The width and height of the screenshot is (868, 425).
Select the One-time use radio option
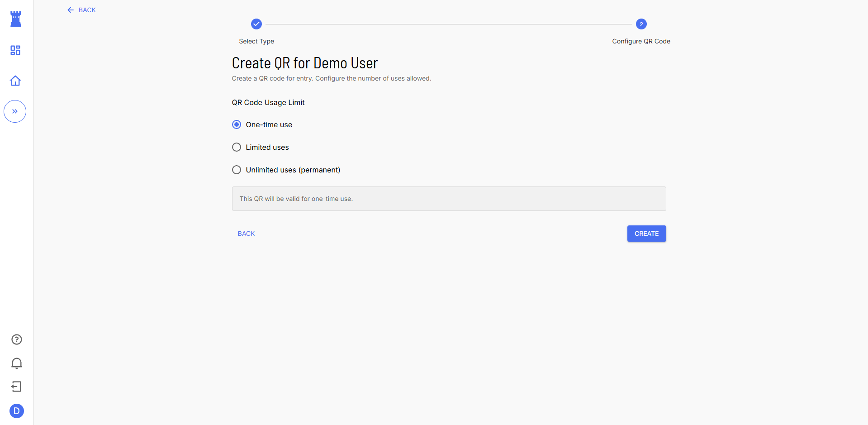tap(237, 124)
